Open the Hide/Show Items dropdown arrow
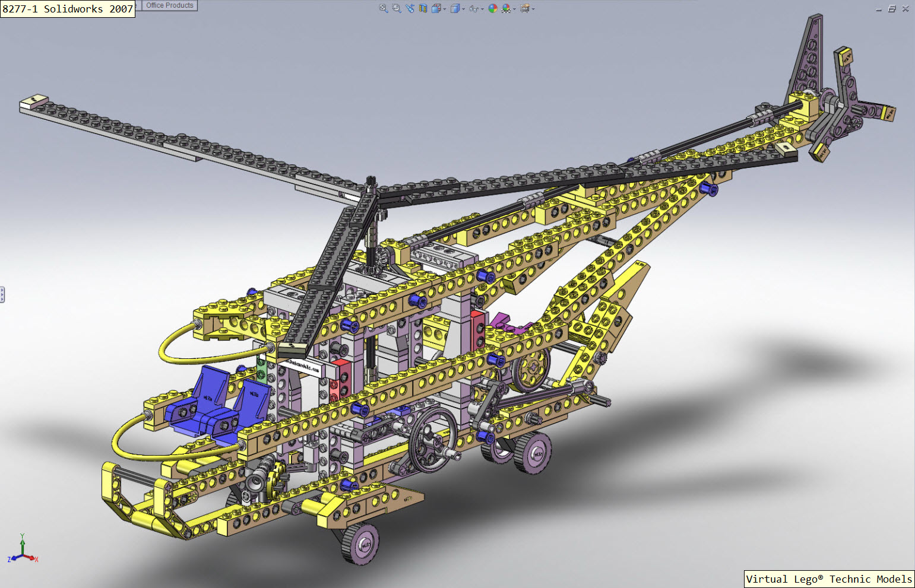The image size is (915, 588). coord(482,9)
